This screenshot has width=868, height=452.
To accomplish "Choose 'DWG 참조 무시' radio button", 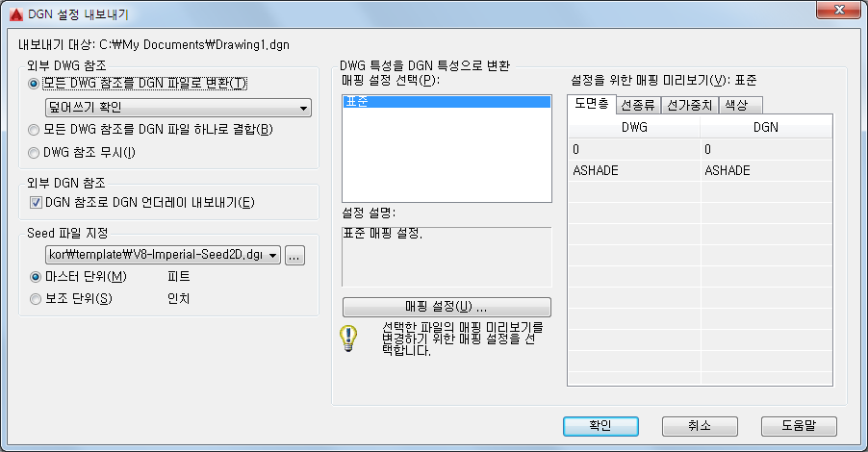I will pos(34,153).
